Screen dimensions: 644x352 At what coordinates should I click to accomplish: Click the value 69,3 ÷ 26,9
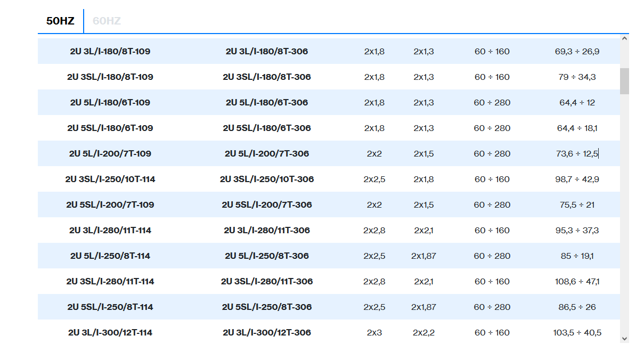pyautogui.click(x=577, y=52)
